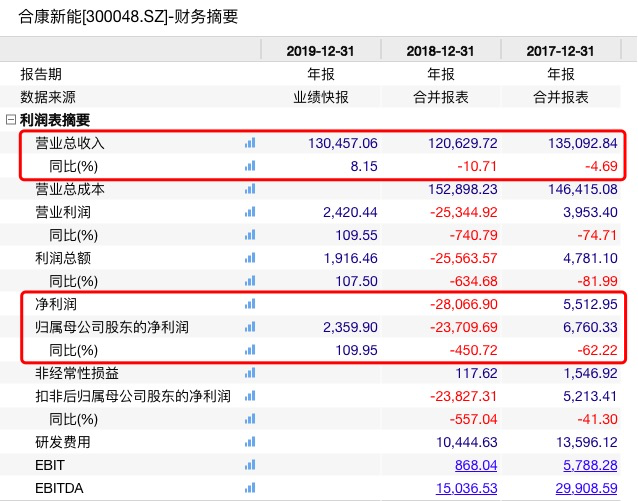This screenshot has width=638, height=501.
Task: Open chart icon for 净利润 row
Action: tap(250, 304)
